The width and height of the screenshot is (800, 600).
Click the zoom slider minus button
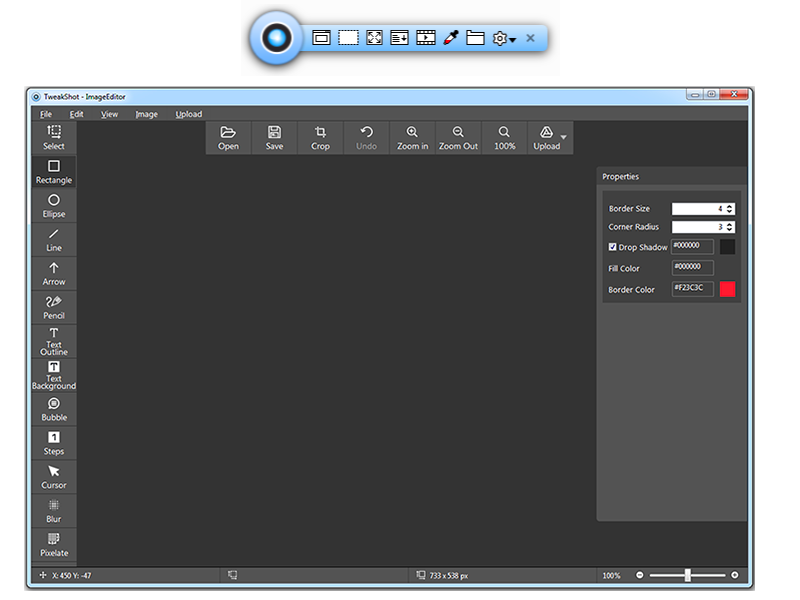[639, 575]
